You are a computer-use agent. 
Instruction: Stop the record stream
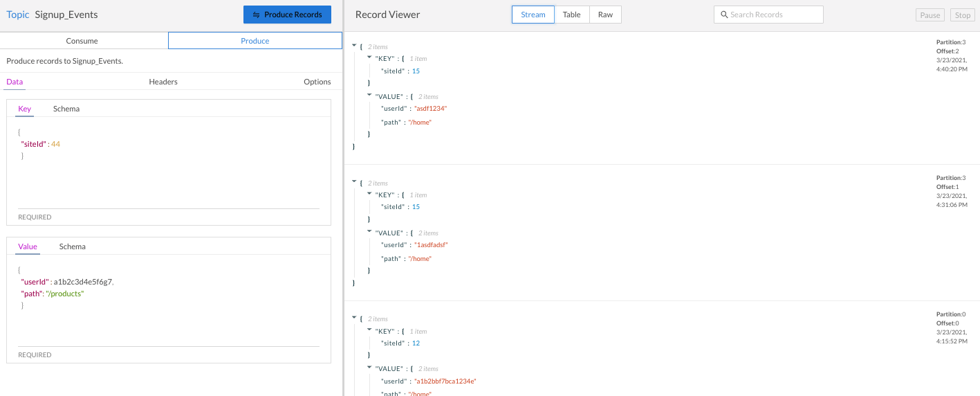pos(963,15)
